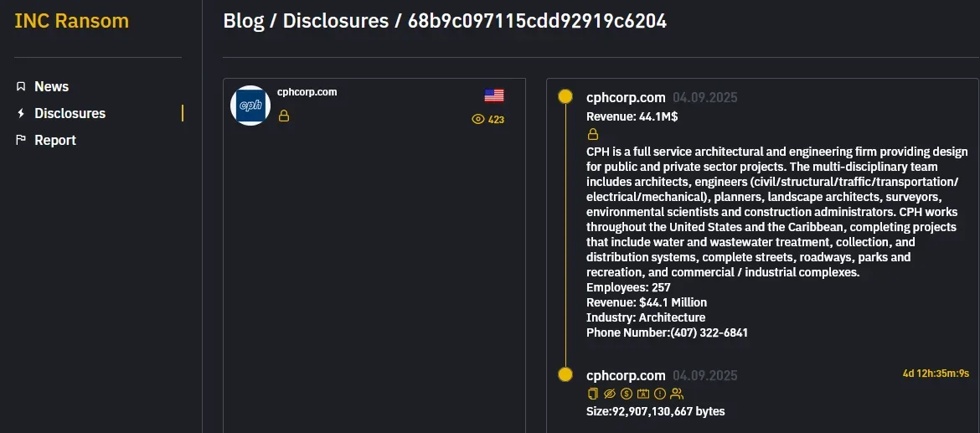Viewport: 980px width, 433px height.
Task: Click the lock icon under Revenue 44.1M$
Action: pyautogui.click(x=593, y=134)
